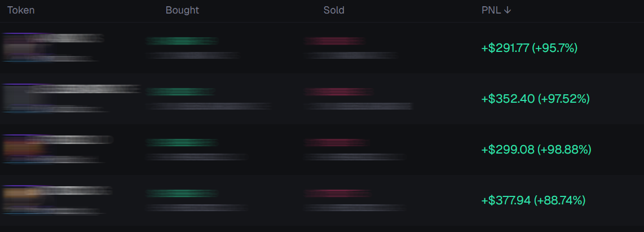Image resolution: width=644 pixels, height=232 pixels.
Task: Click red sold amount in +$299.08 row
Action: tap(337, 142)
